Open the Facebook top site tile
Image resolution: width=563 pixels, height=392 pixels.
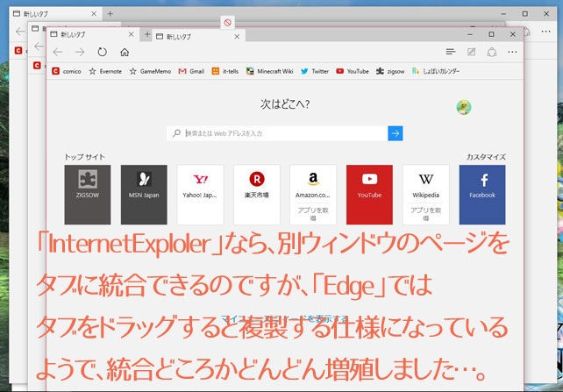click(482, 195)
